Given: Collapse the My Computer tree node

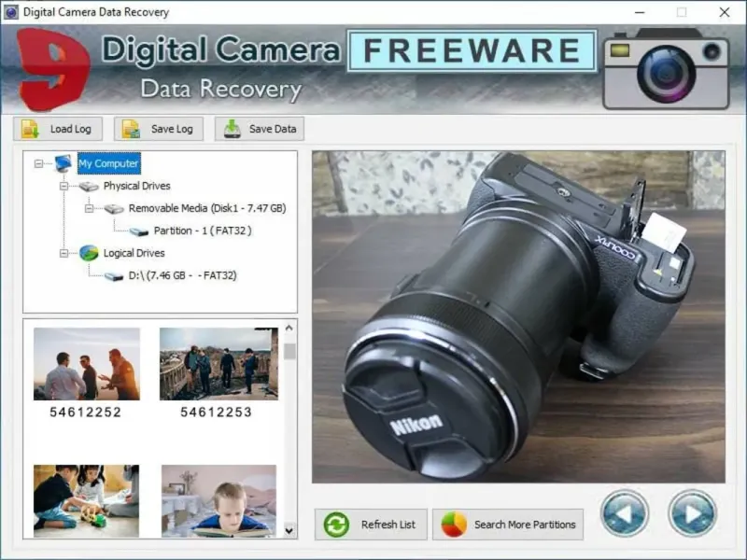Looking at the screenshot, I should [x=38, y=164].
